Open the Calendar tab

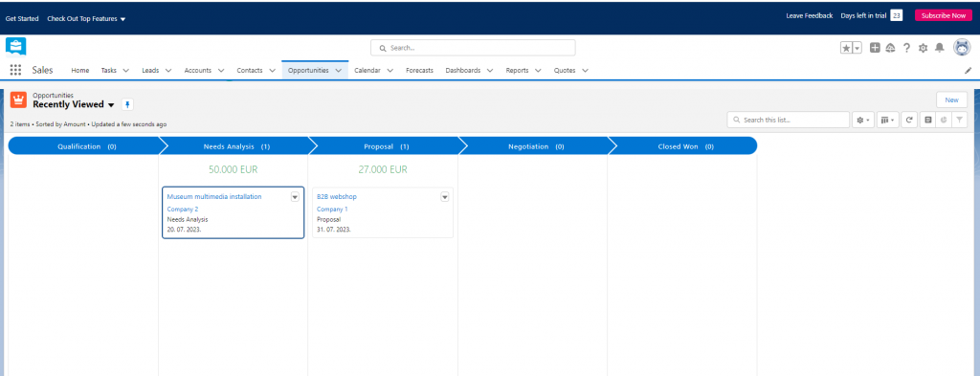[367, 71]
